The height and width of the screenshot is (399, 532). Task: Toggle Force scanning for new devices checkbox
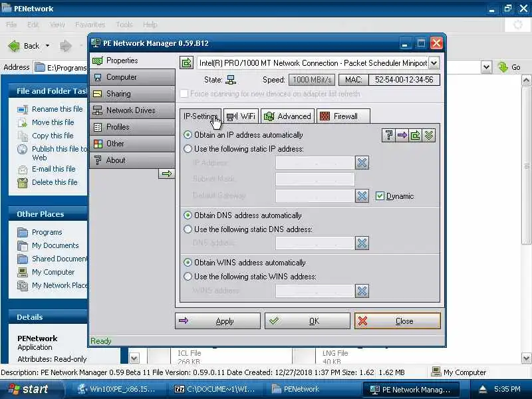coord(184,94)
